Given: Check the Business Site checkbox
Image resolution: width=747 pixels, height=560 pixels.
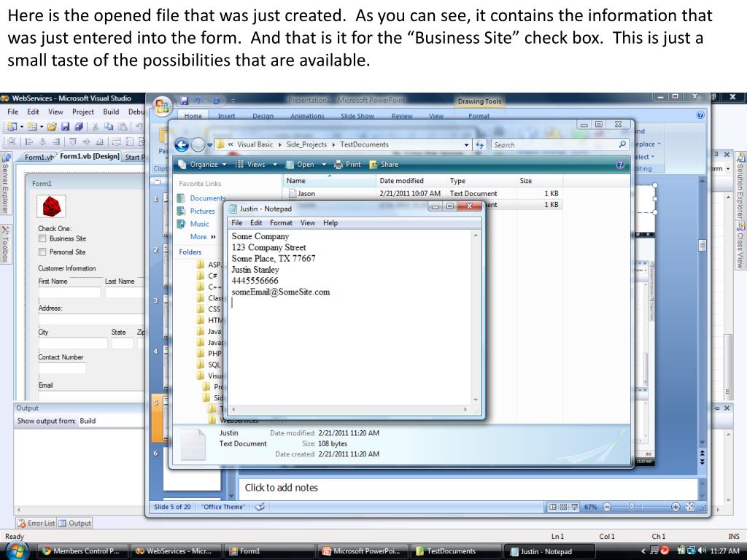Looking at the screenshot, I should [x=42, y=238].
